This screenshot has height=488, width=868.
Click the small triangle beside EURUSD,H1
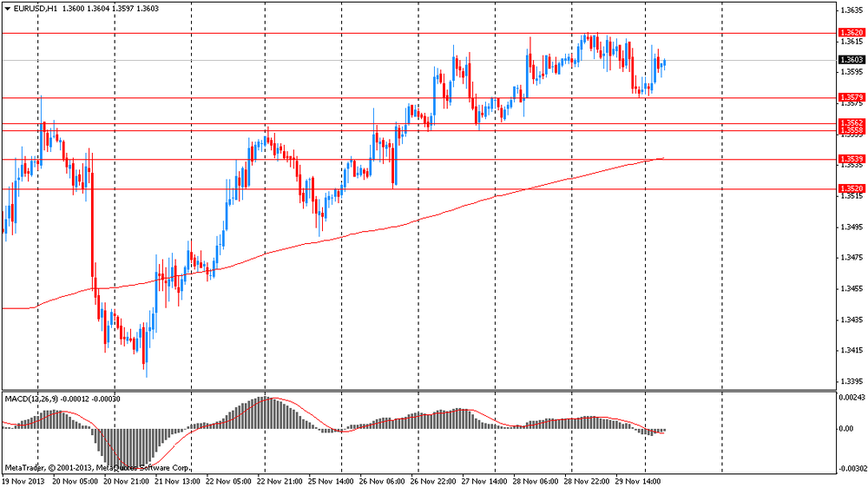point(7,9)
